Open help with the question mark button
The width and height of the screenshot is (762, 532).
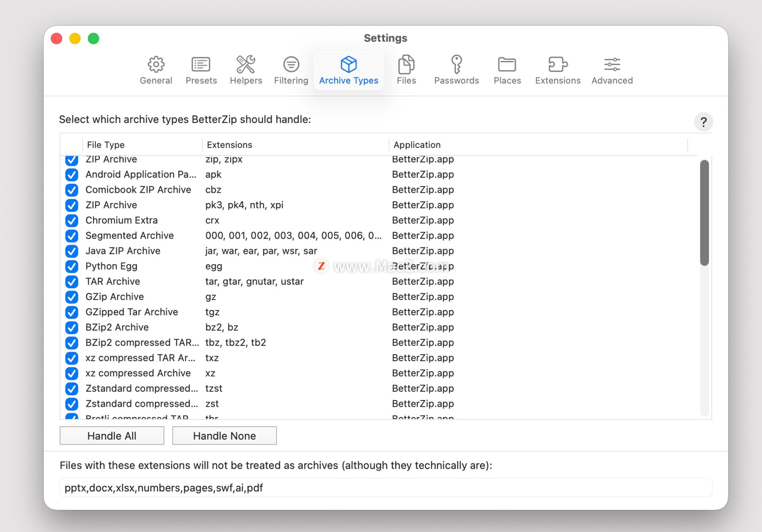click(703, 122)
